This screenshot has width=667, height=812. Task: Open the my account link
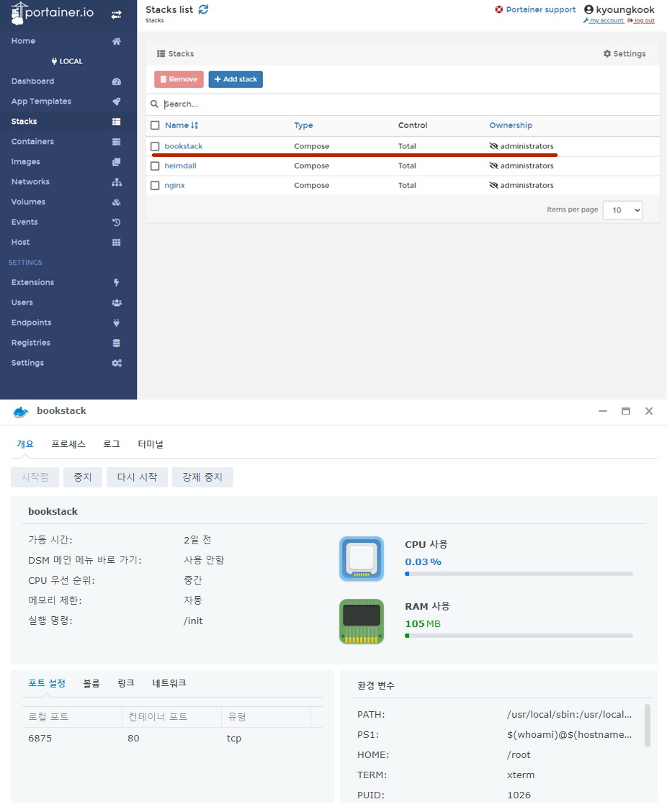604,21
